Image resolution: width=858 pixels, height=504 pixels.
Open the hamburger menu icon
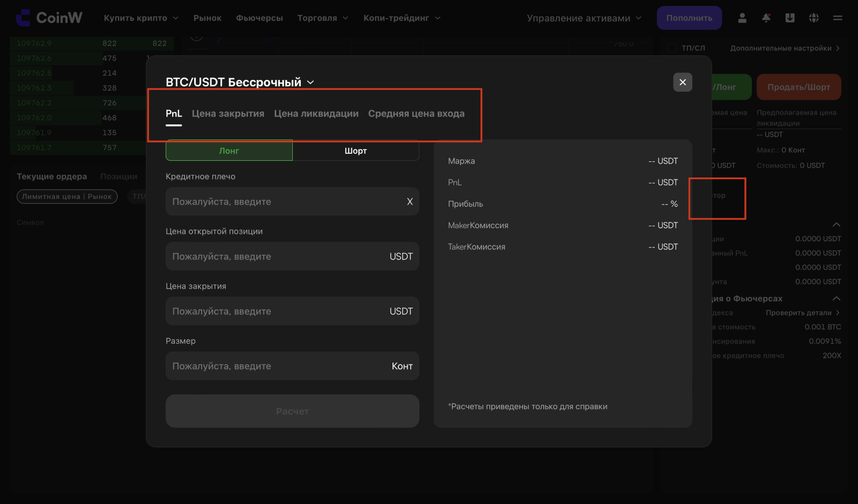coord(838,18)
